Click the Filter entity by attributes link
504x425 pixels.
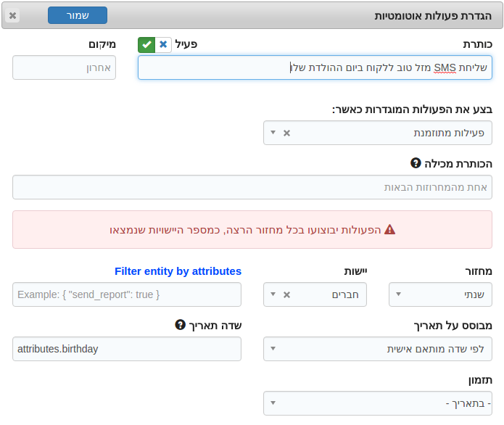tap(178, 271)
